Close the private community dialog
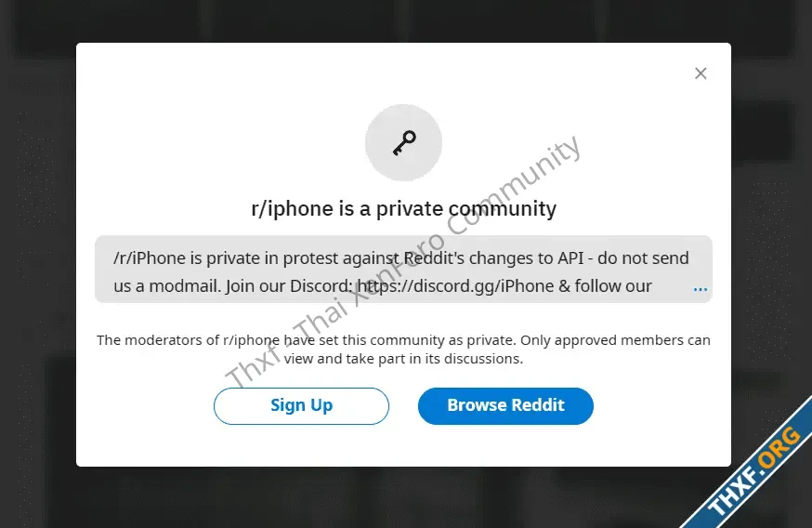This screenshot has height=528, width=812. pyautogui.click(x=701, y=73)
